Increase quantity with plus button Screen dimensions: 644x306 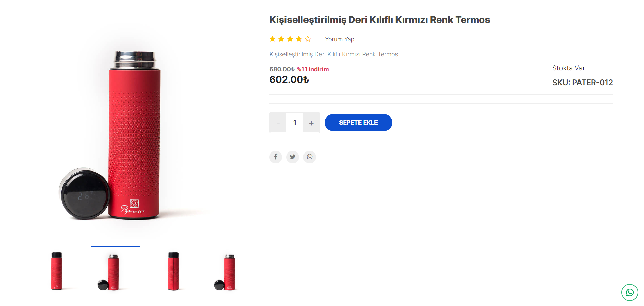click(x=311, y=123)
